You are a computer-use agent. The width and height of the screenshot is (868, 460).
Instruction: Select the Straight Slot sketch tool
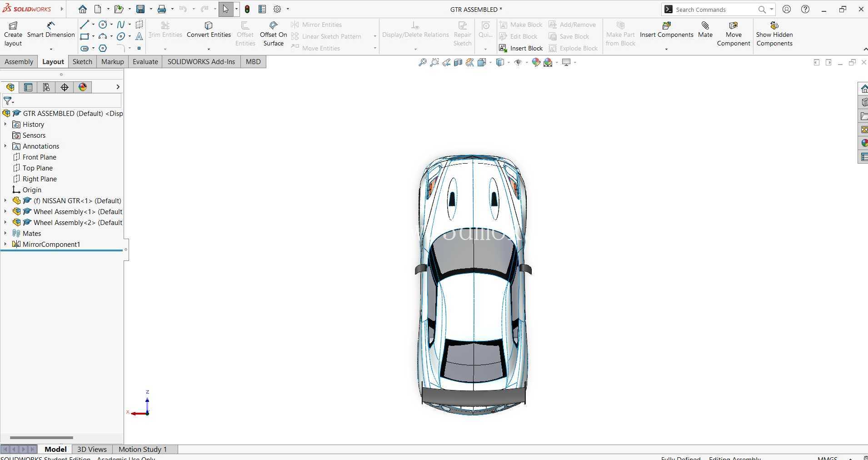pos(85,48)
